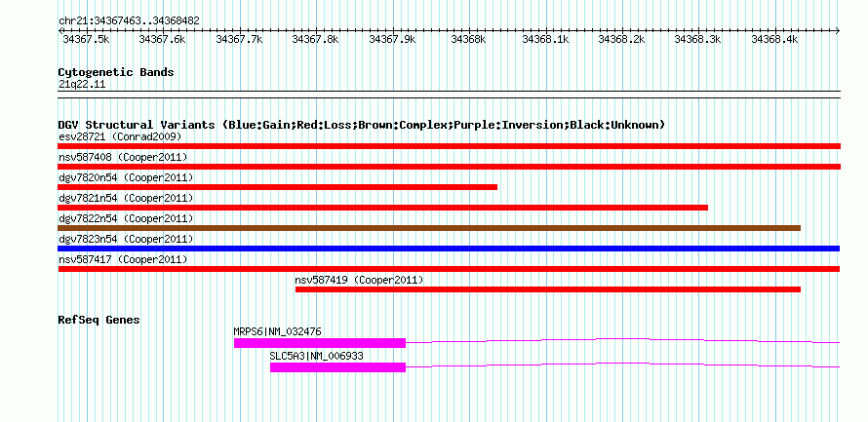Open the RefSeq Genes track title
The image size is (868, 422).
click(99, 320)
